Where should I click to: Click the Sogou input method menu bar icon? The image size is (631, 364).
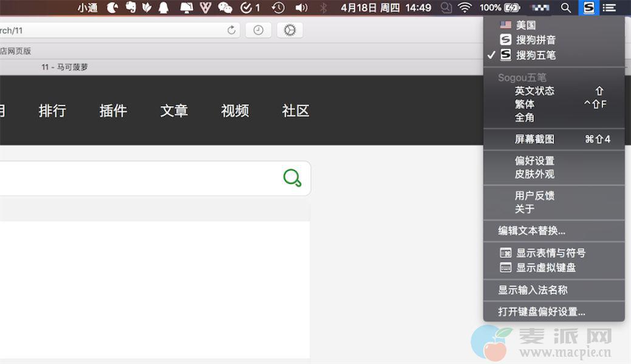click(588, 8)
